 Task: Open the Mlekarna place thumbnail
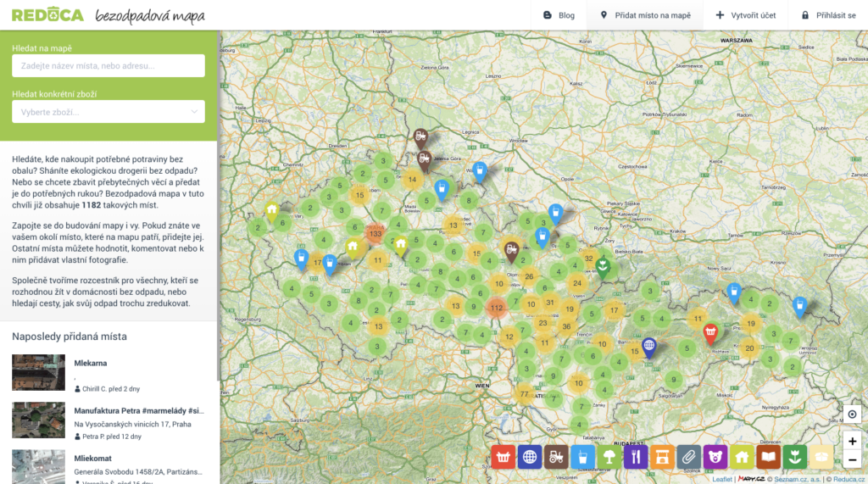coord(38,372)
